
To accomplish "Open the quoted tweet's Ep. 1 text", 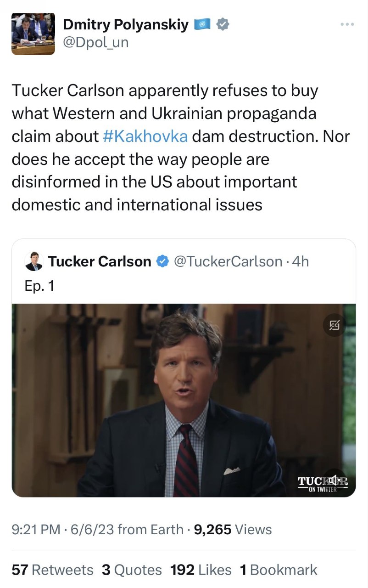I will coord(39,286).
